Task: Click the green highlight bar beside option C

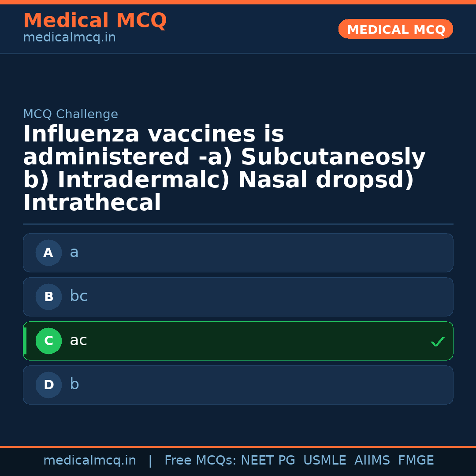Action: (25, 341)
